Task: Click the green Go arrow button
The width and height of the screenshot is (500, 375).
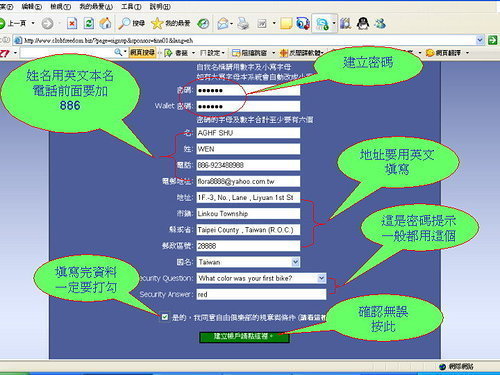Action: coord(492,40)
